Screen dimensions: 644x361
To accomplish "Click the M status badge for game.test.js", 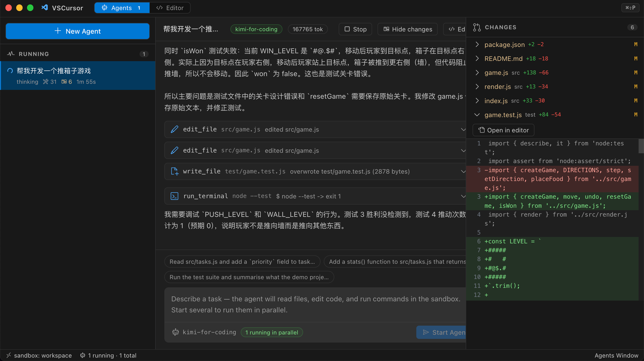I will [x=636, y=114].
